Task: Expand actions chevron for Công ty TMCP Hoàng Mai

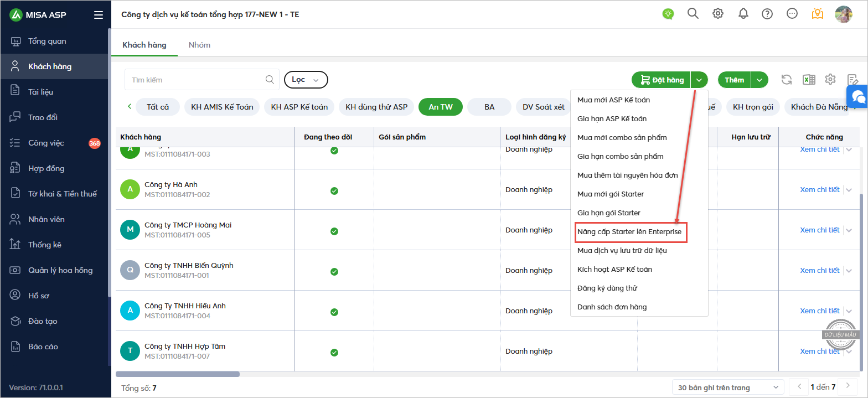Action: pos(849,230)
